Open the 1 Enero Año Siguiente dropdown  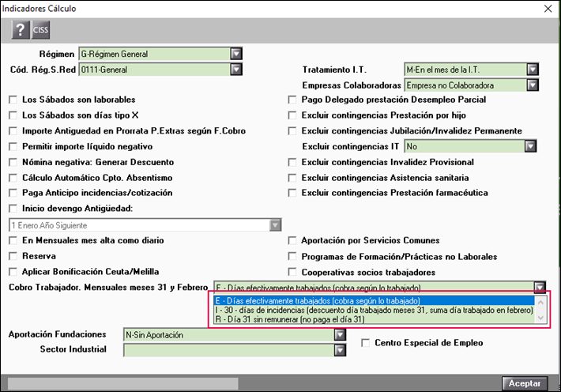point(275,225)
